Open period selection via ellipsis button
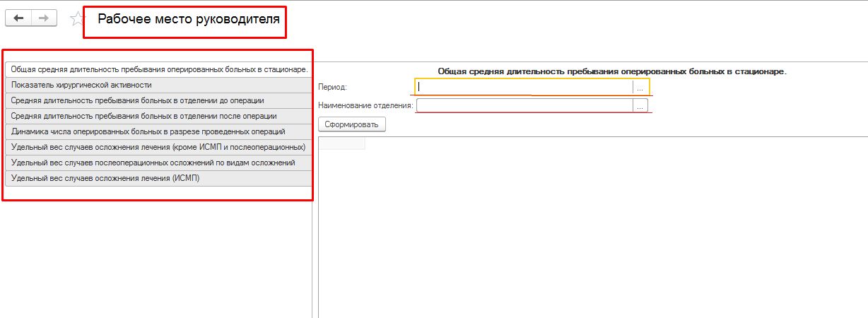This screenshot has width=868, height=318. click(640, 88)
